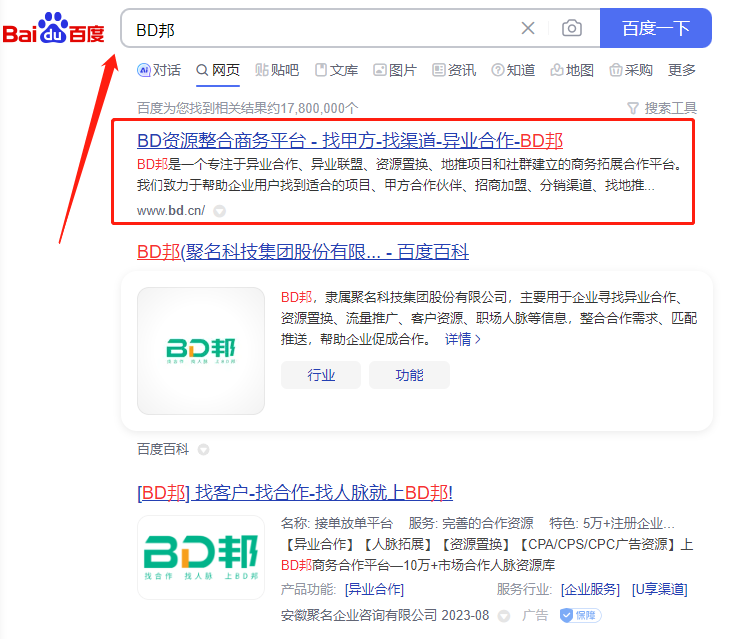Click the 百度百科 source label
Viewport: 746px width, 639px height.
[x=163, y=449]
